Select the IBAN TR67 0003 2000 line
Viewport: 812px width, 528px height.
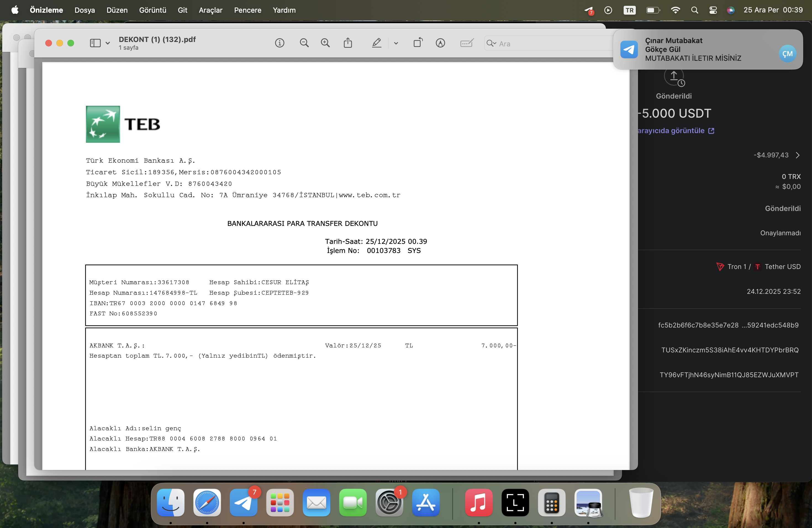point(164,303)
